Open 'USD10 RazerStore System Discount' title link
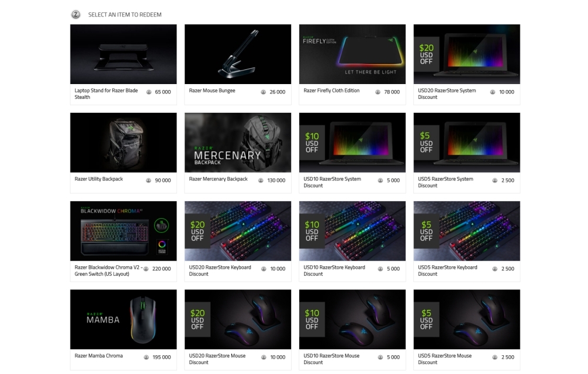The width and height of the screenshot is (588, 374). click(x=332, y=182)
